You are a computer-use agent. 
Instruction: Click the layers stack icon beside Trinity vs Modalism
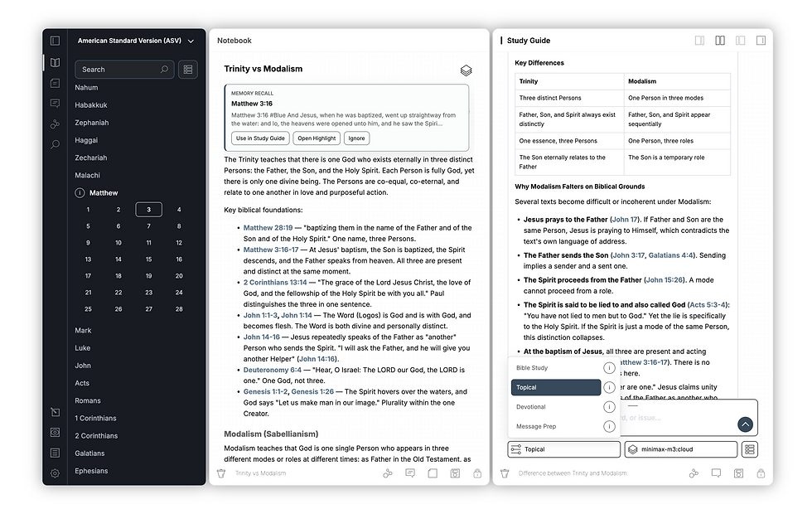point(466,70)
